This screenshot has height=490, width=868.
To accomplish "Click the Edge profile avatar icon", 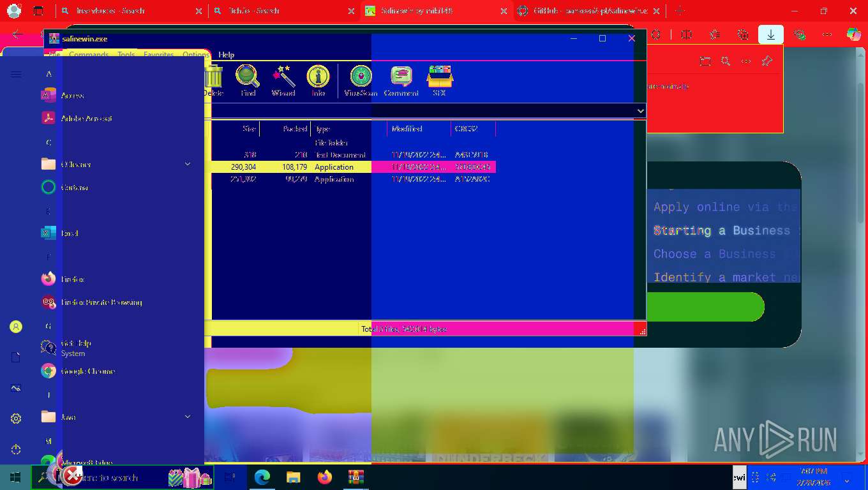I will tap(14, 11).
